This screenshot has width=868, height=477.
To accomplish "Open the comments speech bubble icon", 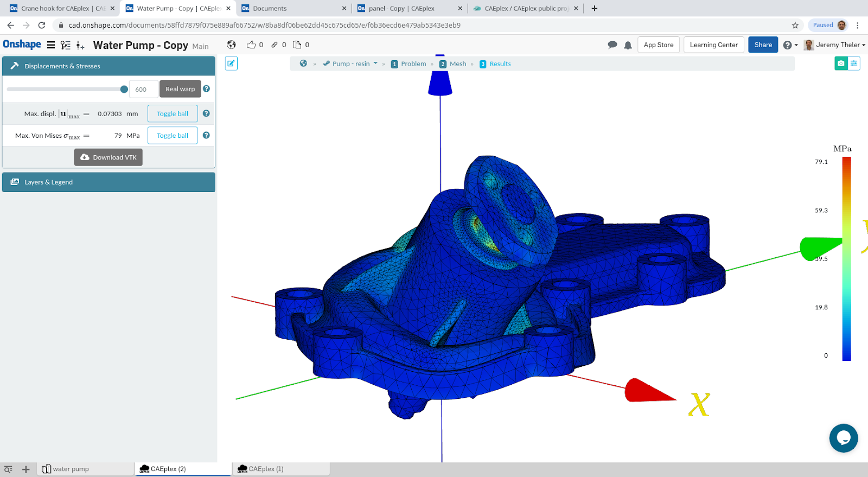I will point(612,45).
